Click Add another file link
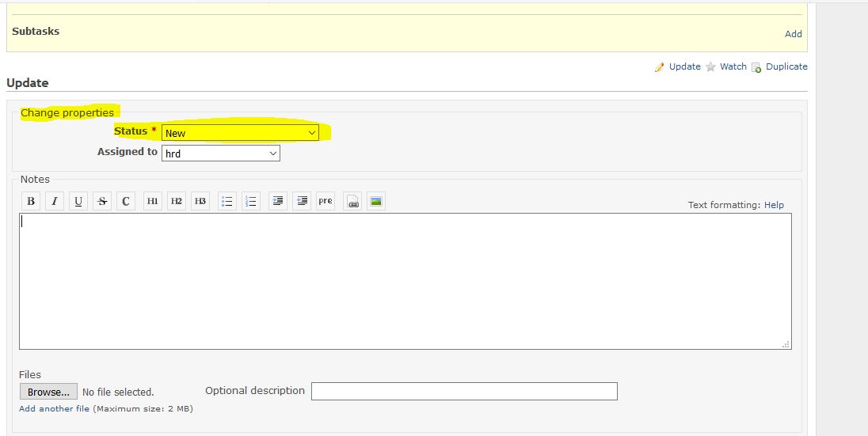Screen dimensions: 868x436 pos(54,409)
